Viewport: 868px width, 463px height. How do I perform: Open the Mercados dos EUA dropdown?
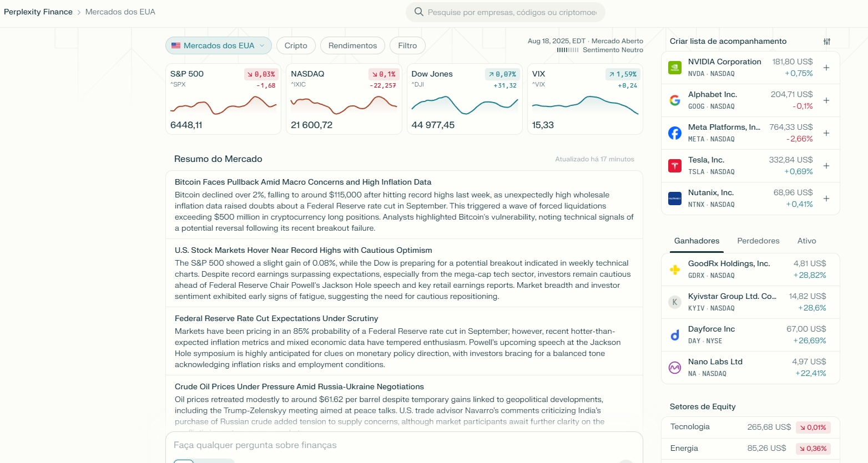(x=219, y=45)
